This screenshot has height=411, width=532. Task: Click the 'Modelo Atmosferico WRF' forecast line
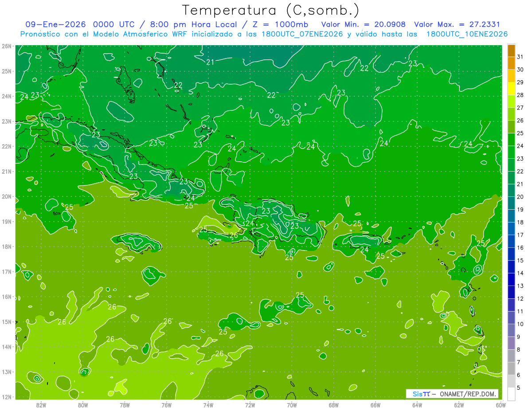264,34
